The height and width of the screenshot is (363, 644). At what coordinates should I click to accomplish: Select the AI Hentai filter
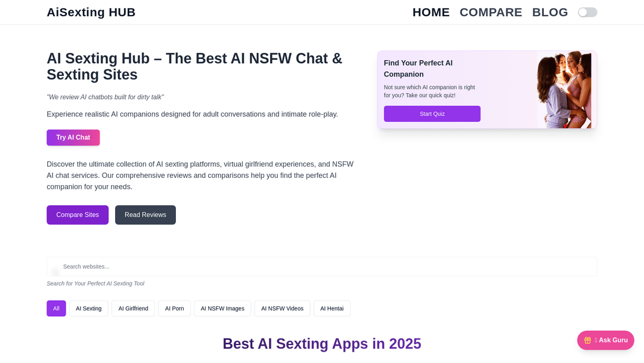[x=332, y=308]
